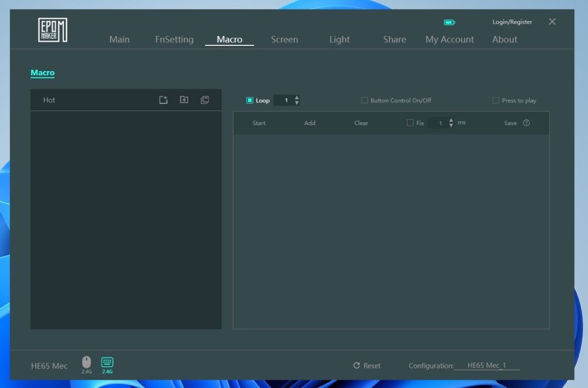Screen dimensions: 588x388
Task: Close the Epomaker window
Action: coord(552,22)
